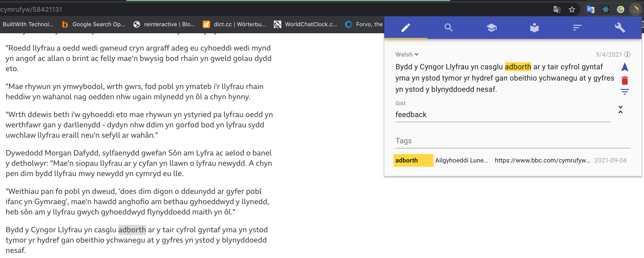Open the wrench settings icon
Screen dimensions: 644x258
[x=620, y=27]
